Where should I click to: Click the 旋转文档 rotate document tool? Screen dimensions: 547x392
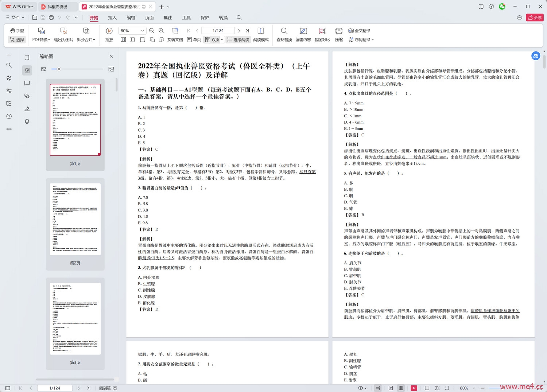pyautogui.click(x=175, y=35)
